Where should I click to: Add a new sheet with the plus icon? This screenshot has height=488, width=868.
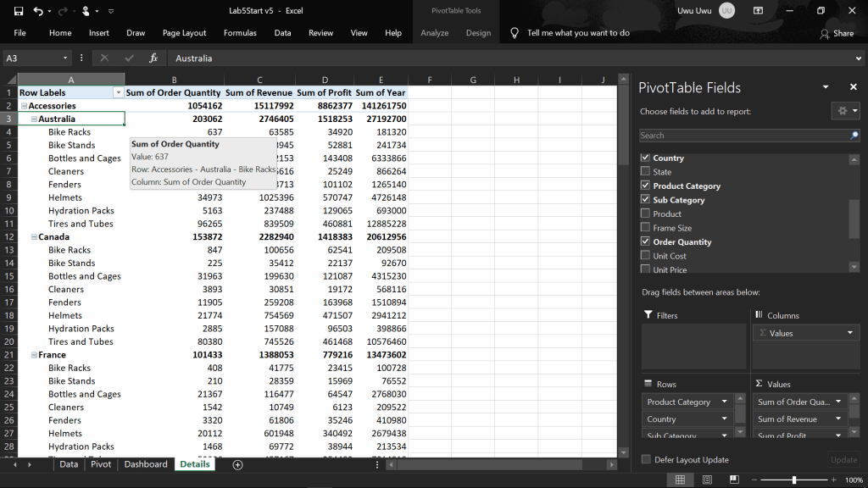click(x=237, y=464)
